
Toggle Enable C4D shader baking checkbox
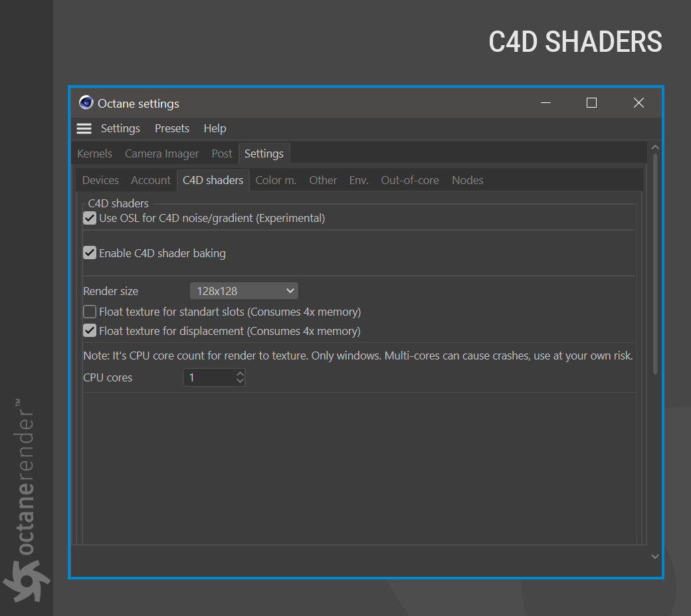[90, 253]
